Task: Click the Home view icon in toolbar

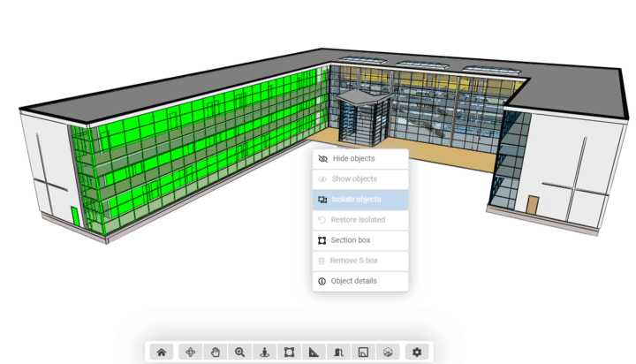Action: 162,352
